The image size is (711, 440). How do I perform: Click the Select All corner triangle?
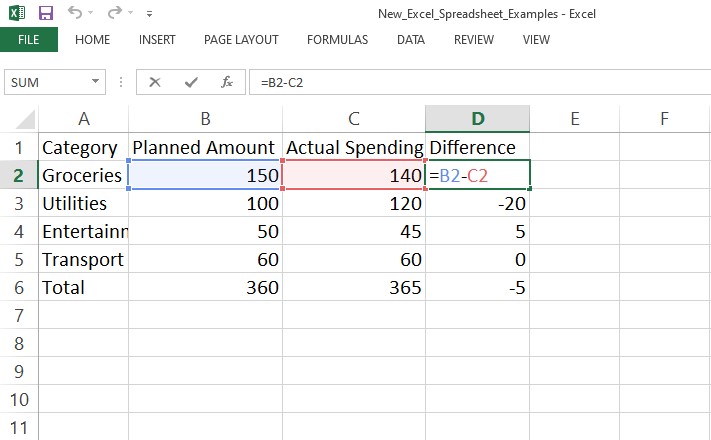pos(20,119)
